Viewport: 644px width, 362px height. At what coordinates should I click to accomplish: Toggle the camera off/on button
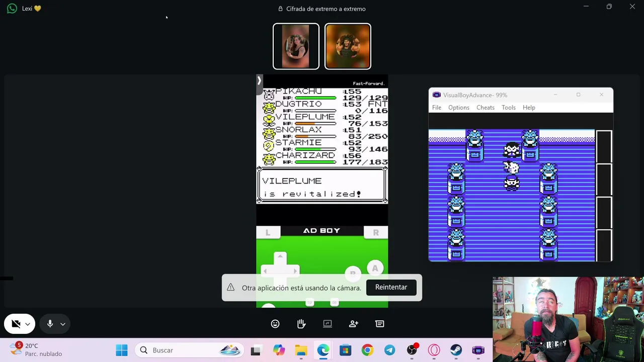[x=16, y=324]
